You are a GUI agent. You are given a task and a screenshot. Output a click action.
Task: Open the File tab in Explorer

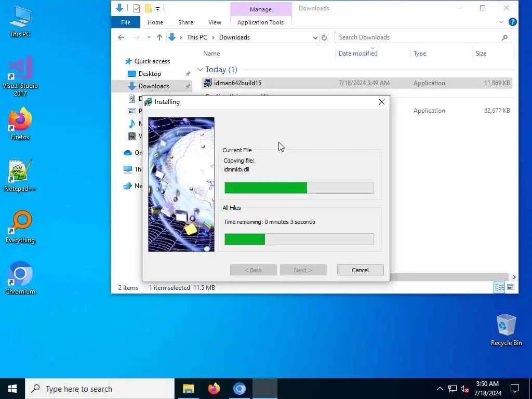pos(126,22)
